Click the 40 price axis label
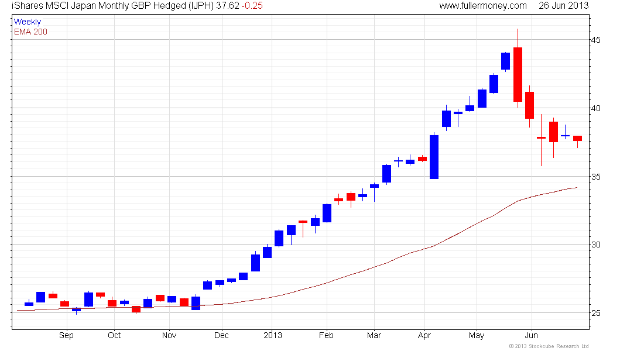 point(595,108)
